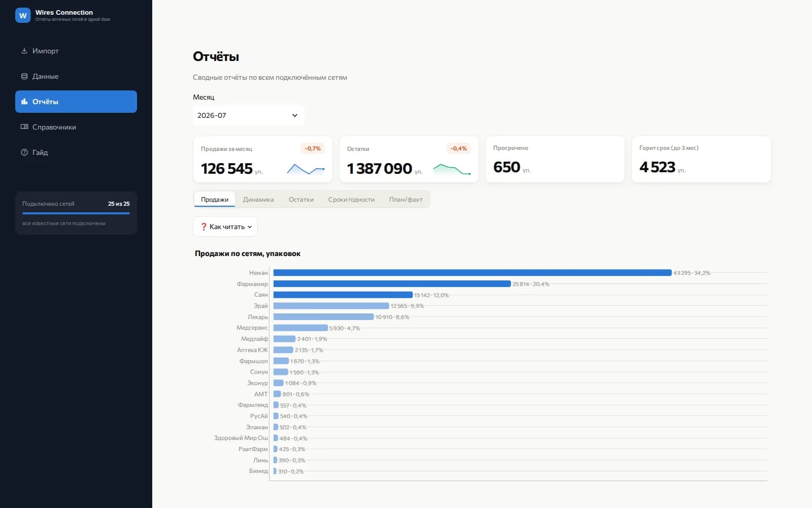This screenshot has height=508, width=812.
Task: Click the все известные сети подключены note
Action: click(x=64, y=224)
